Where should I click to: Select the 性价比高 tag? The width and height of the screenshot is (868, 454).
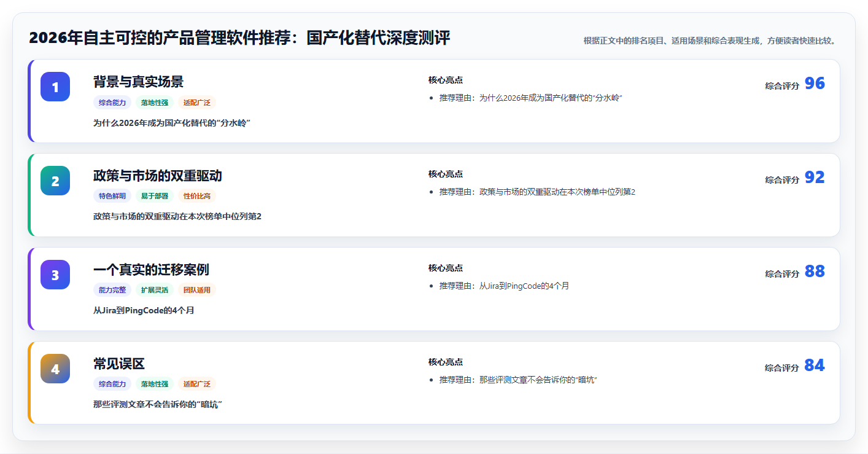pos(197,197)
